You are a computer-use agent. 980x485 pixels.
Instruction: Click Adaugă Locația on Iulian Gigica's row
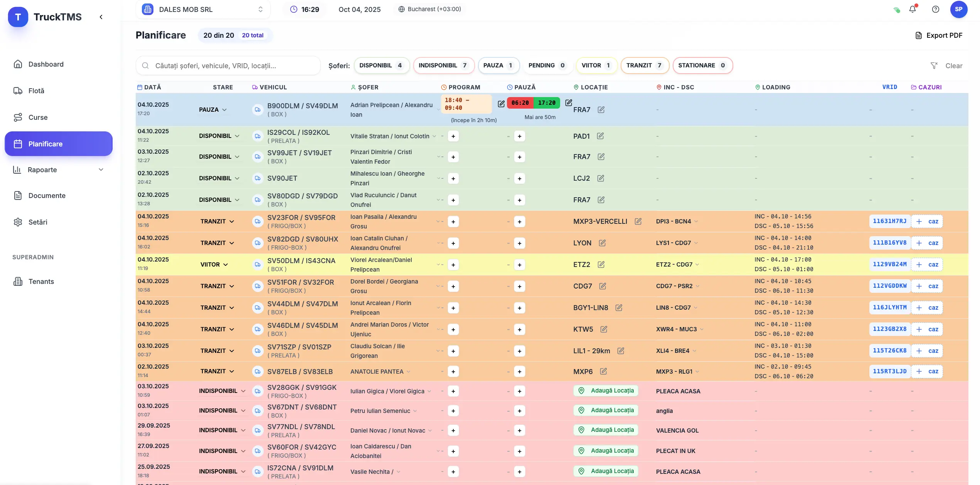605,391
